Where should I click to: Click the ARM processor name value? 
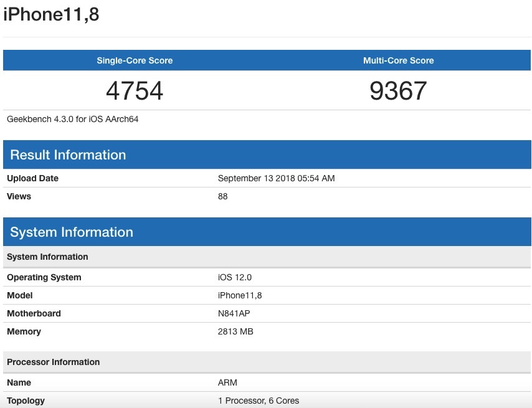pos(227,382)
